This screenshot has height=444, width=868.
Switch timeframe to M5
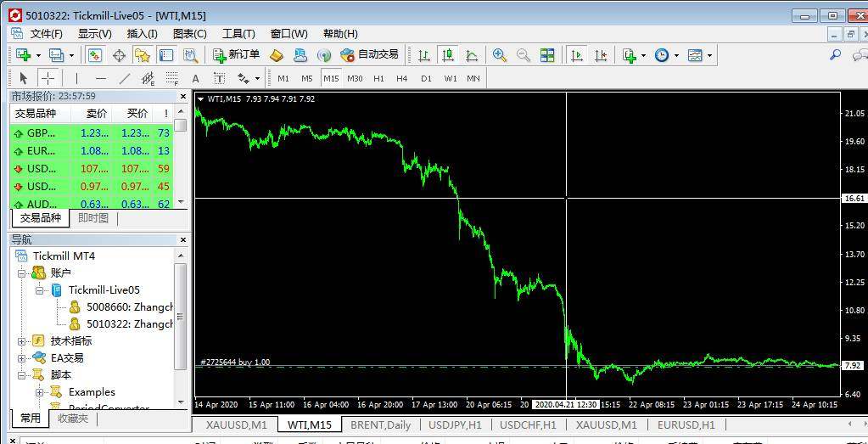pyautogui.click(x=306, y=79)
